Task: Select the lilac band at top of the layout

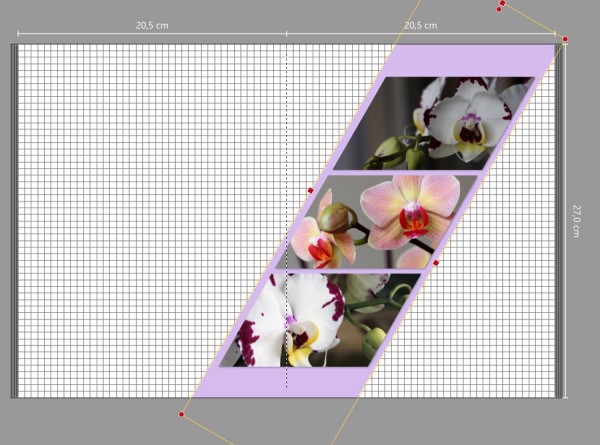Action: 470,60
